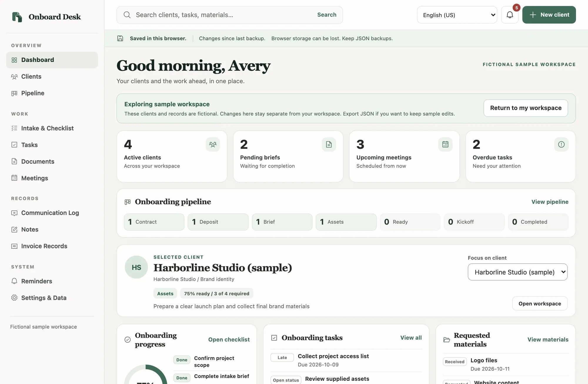Screen dimensions: 588x384
Task: Open Invoice Records
Action: (52, 246)
